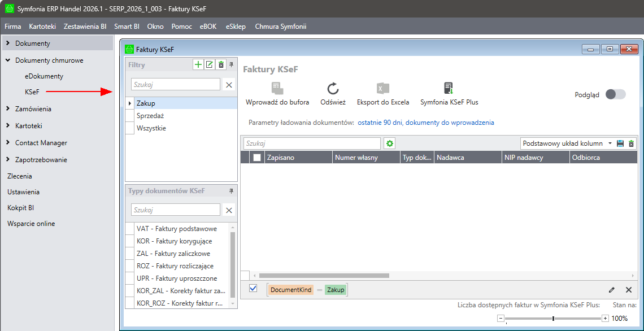Uncheck the DocumentKind filter checkbox
The image size is (644, 331).
(253, 289)
